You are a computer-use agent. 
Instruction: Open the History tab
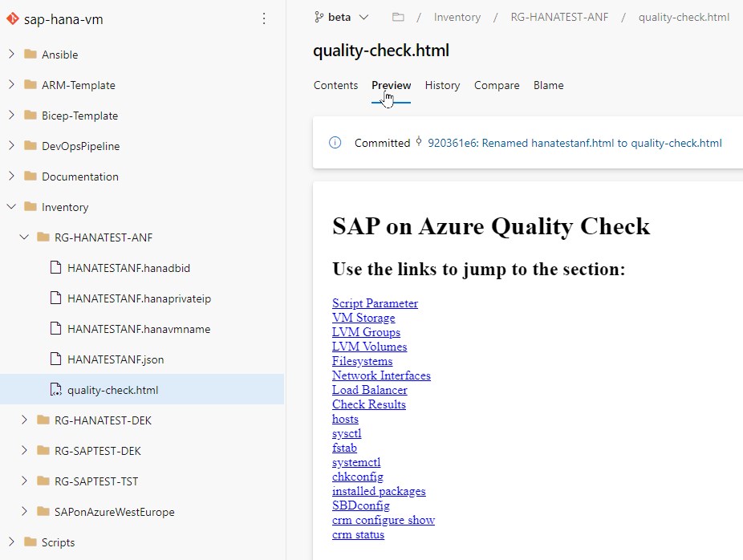click(442, 85)
